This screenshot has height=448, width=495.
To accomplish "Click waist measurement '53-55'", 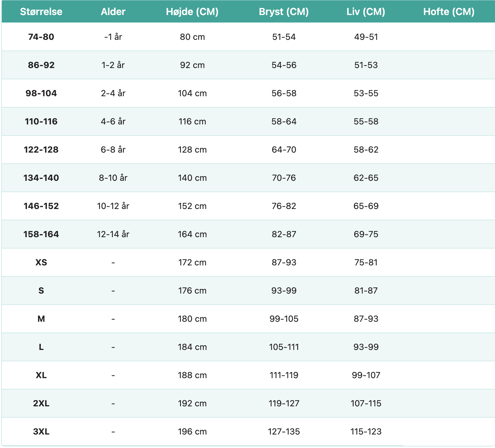I will (x=366, y=93).
